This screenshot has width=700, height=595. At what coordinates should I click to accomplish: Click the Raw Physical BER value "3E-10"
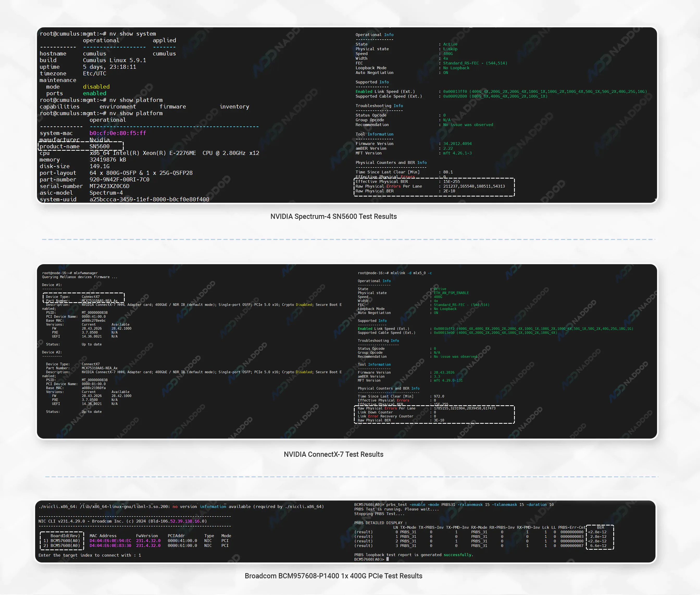[x=439, y=420]
